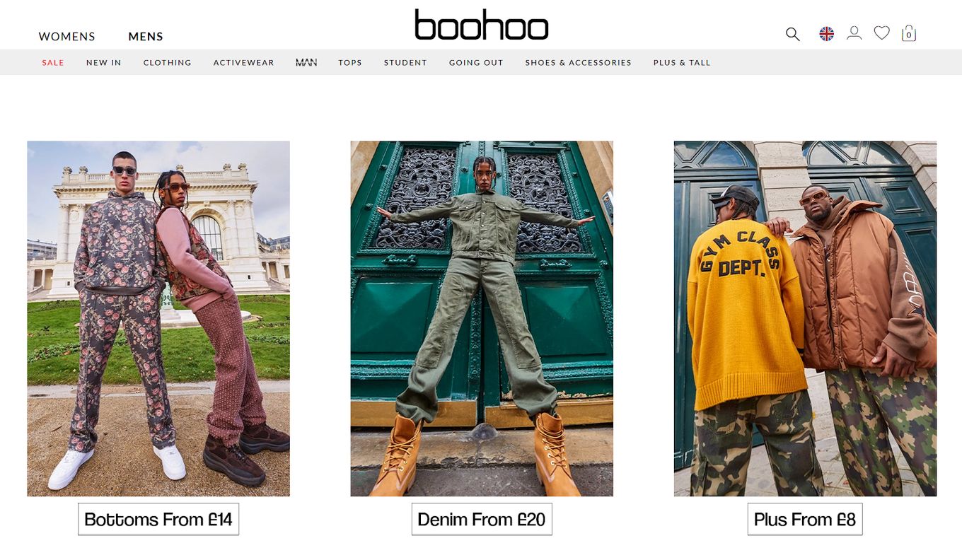
Task: Open the MAN logo category
Action: 306,62
